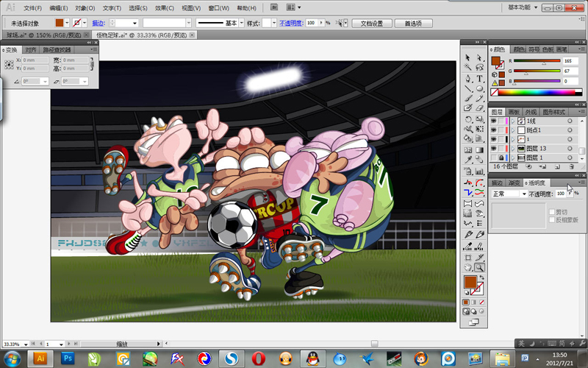This screenshot has height=368, width=588.
Task: Create a new layer in Layers panel
Action: (557, 166)
